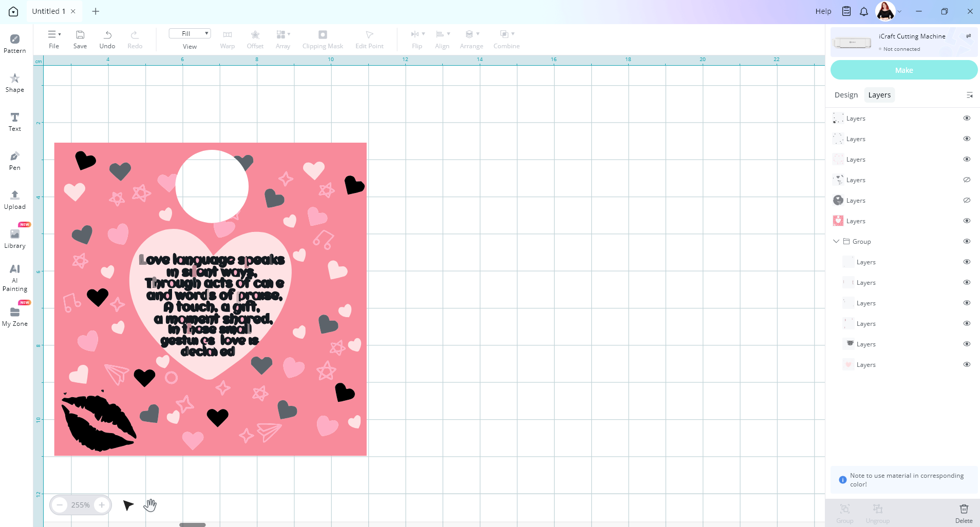
Task: Open the Fill view dropdown
Action: click(190, 34)
